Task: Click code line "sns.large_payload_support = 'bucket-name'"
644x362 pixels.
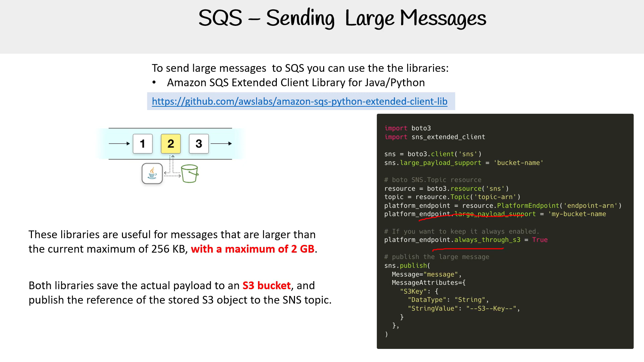Action: coord(464,163)
